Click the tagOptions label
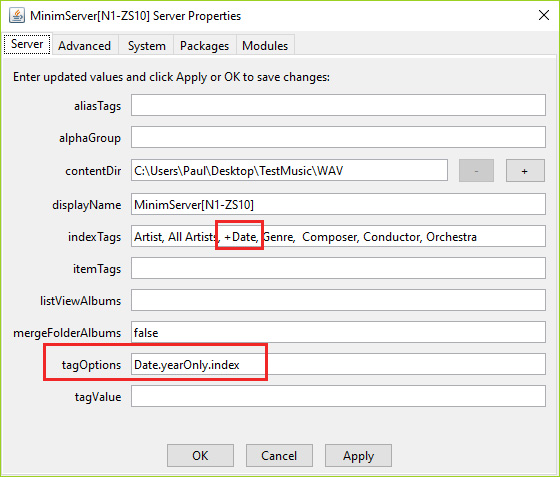 pyautogui.click(x=91, y=365)
